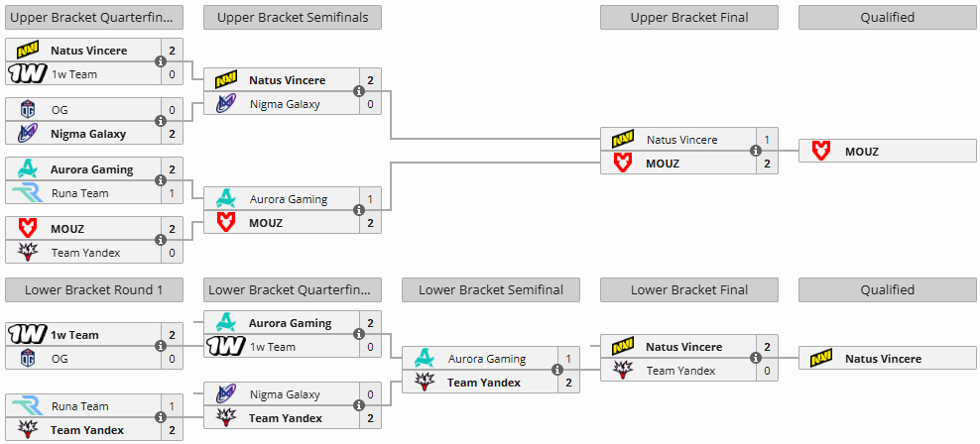The height and width of the screenshot is (444, 980).
Task: Open info for Nigma Galaxy vs Team Yandex
Action: 359,406
